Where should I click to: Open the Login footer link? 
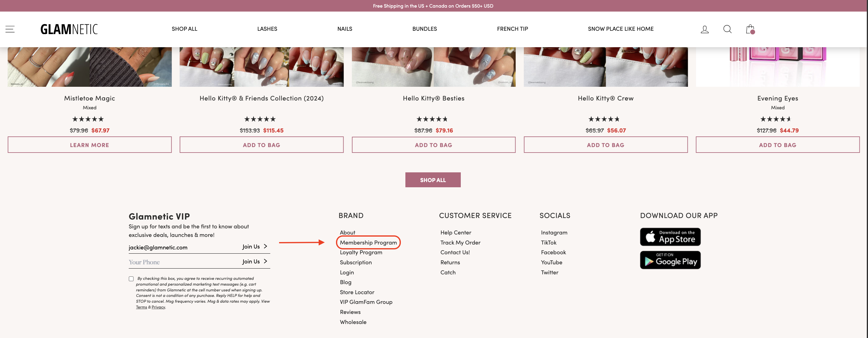click(x=347, y=273)
